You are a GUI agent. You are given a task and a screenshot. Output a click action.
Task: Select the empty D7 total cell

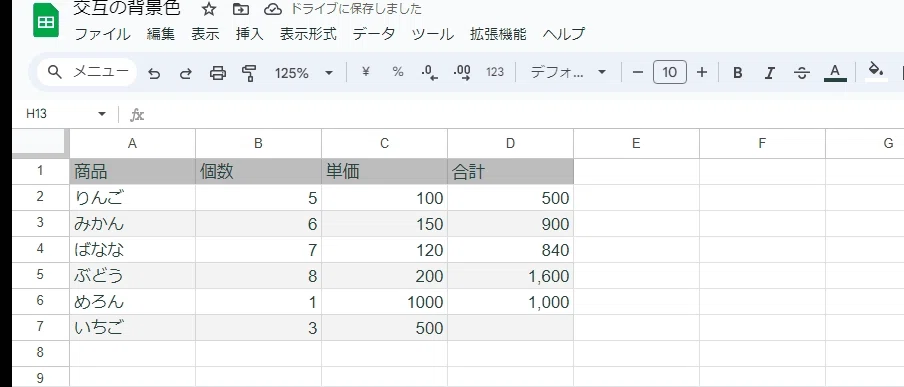510,328
